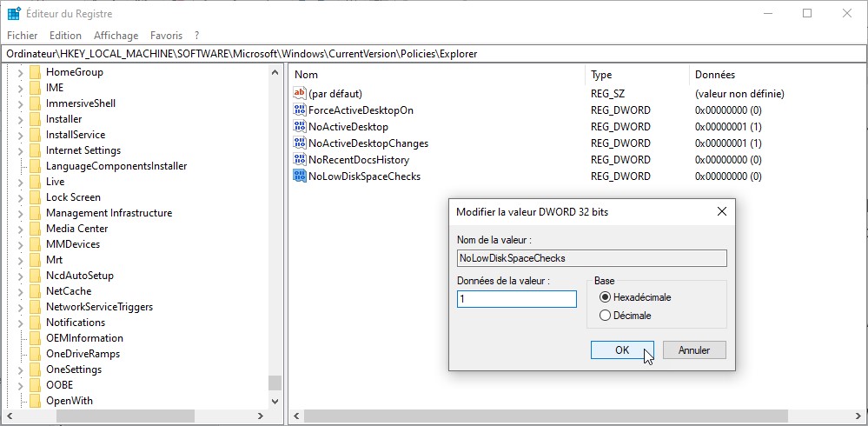Expand the HomeGroup tree node

tap(21, 72)
